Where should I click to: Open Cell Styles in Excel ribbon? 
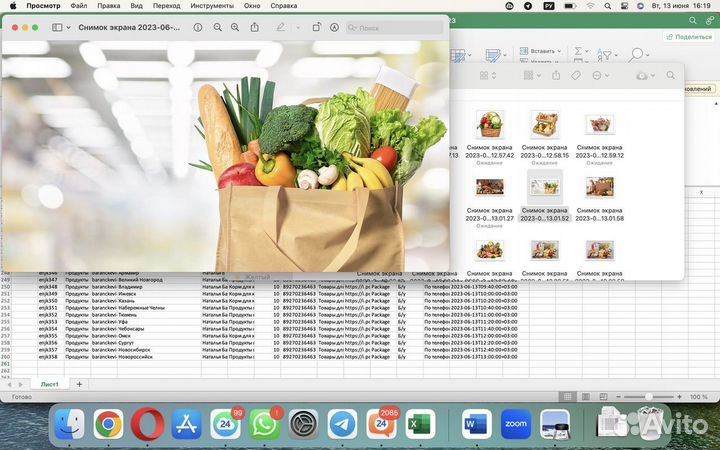pos(494,56)
